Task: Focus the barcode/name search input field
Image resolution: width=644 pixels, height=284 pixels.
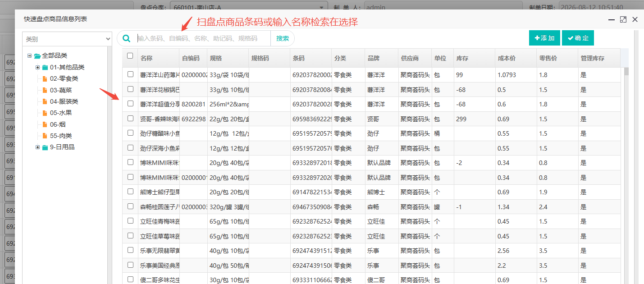Action: (203, 38)
